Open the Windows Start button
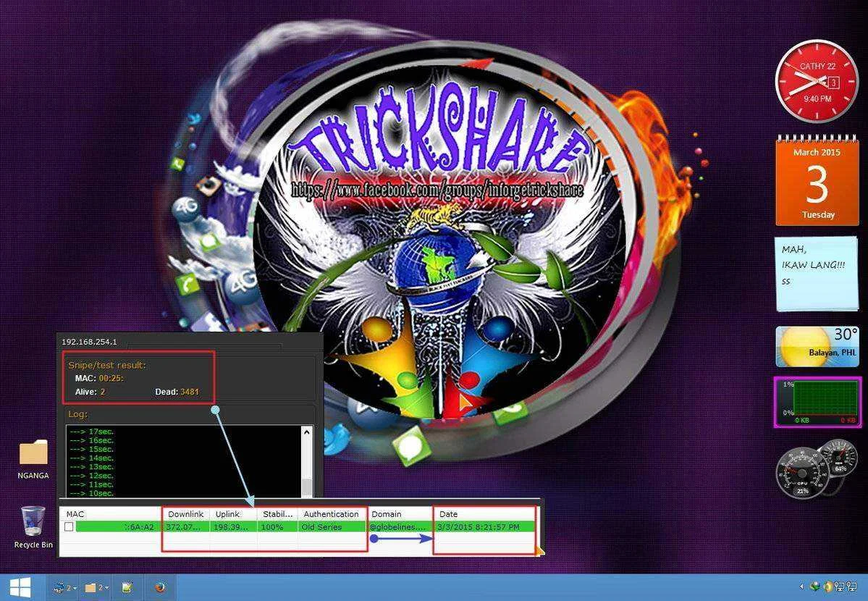The image size is (868, 601). point(20,587)
